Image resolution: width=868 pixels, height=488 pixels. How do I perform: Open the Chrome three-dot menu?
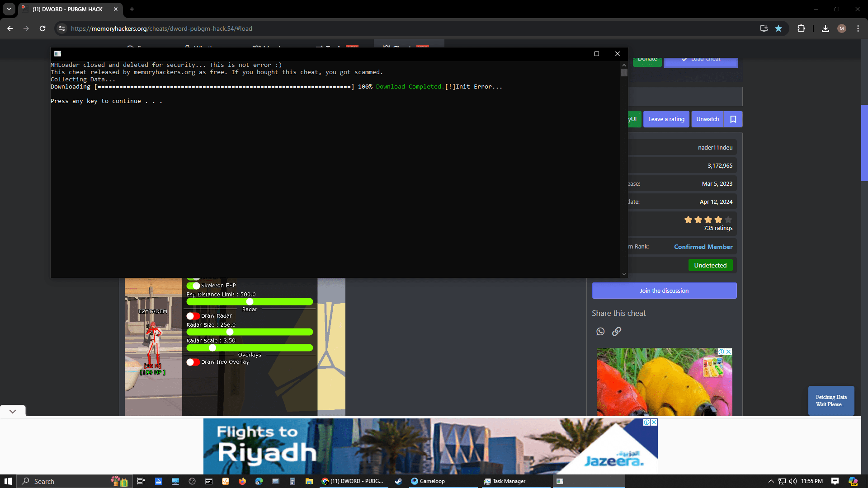coord(858,28)
